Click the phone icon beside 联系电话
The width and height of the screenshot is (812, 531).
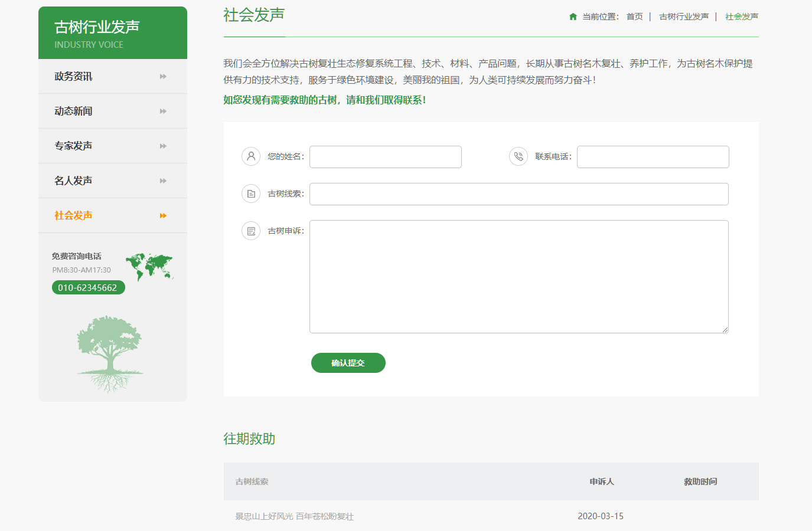(x=518, y=156)
